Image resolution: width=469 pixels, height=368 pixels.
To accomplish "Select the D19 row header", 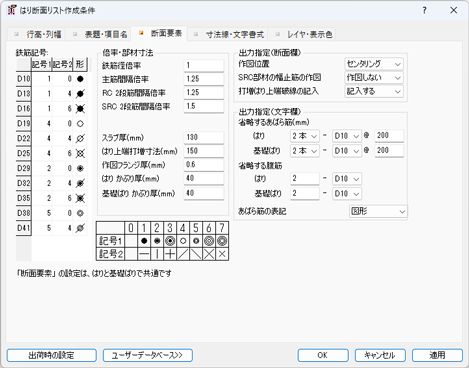I will click(x=24, y=124).
